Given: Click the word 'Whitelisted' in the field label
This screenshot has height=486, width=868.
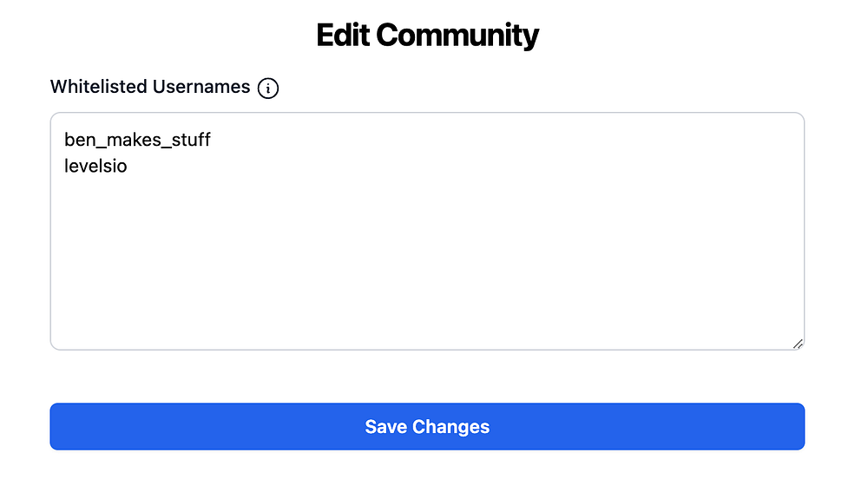Looking at the screenshot, I should point(99,87).
